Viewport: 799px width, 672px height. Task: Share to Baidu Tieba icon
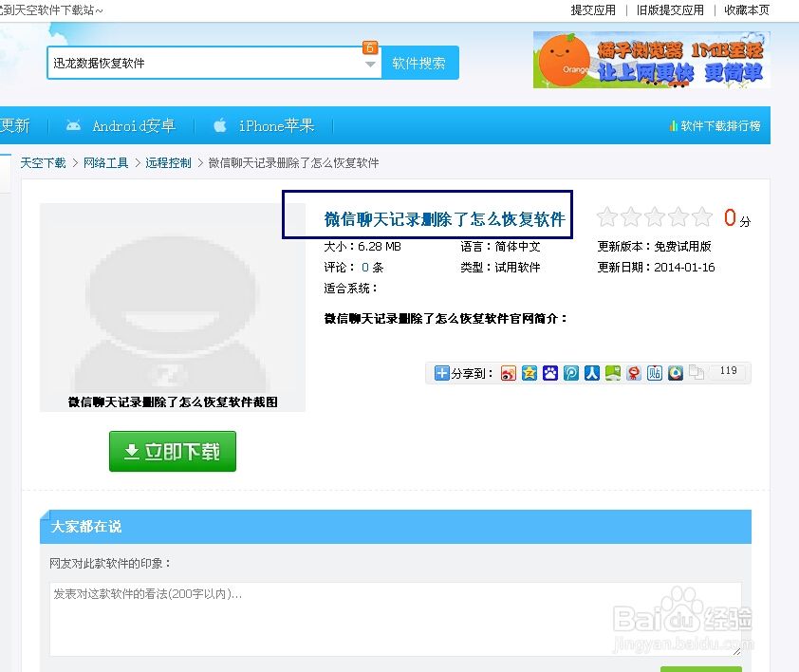point(654,373)
